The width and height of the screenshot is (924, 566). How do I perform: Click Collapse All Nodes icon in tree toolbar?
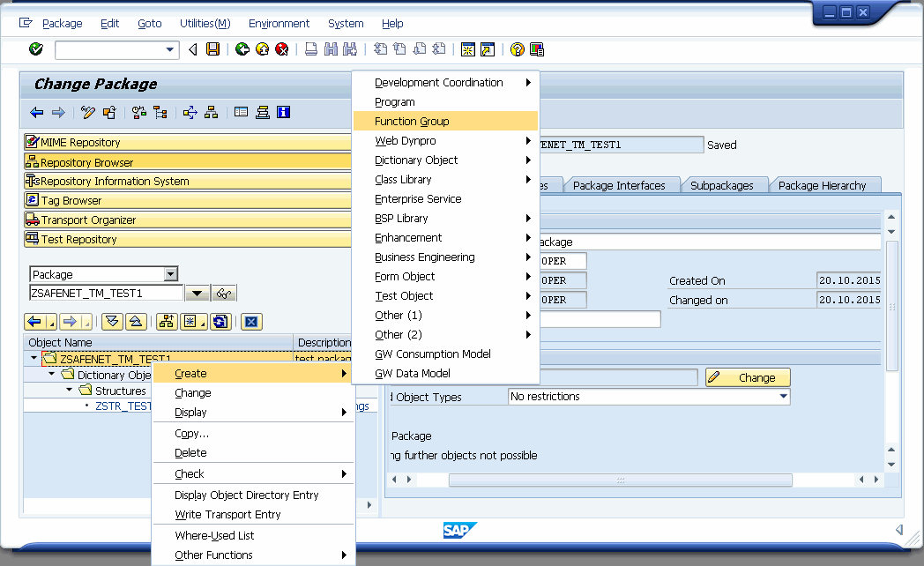[136, 322]
